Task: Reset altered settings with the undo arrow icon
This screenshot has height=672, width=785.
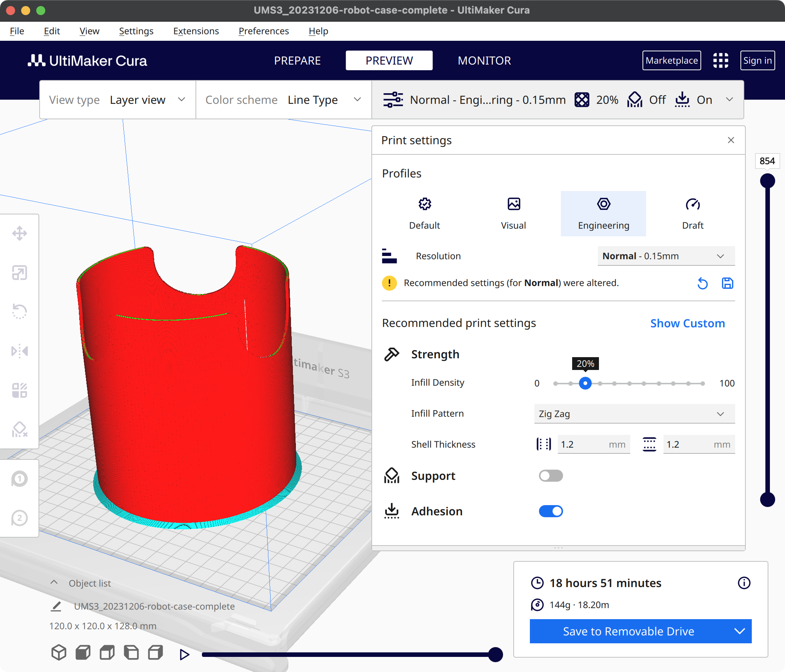Action: (702, 283)
